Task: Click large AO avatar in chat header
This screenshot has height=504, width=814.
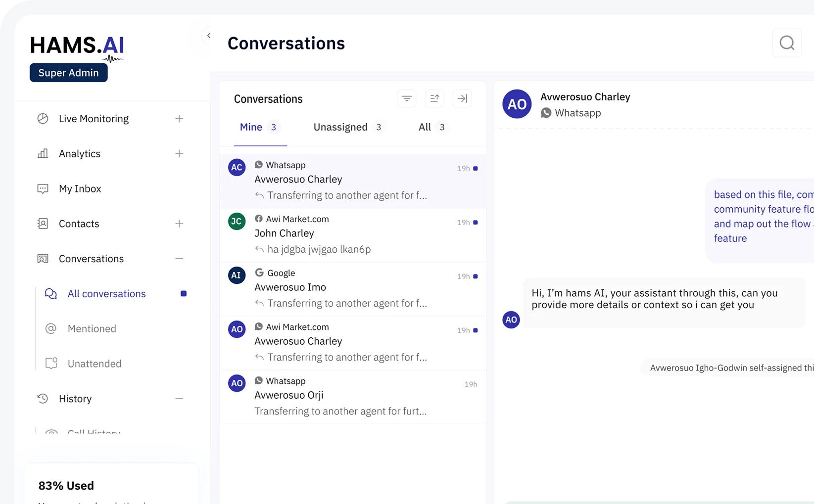Action: (517, 104)
